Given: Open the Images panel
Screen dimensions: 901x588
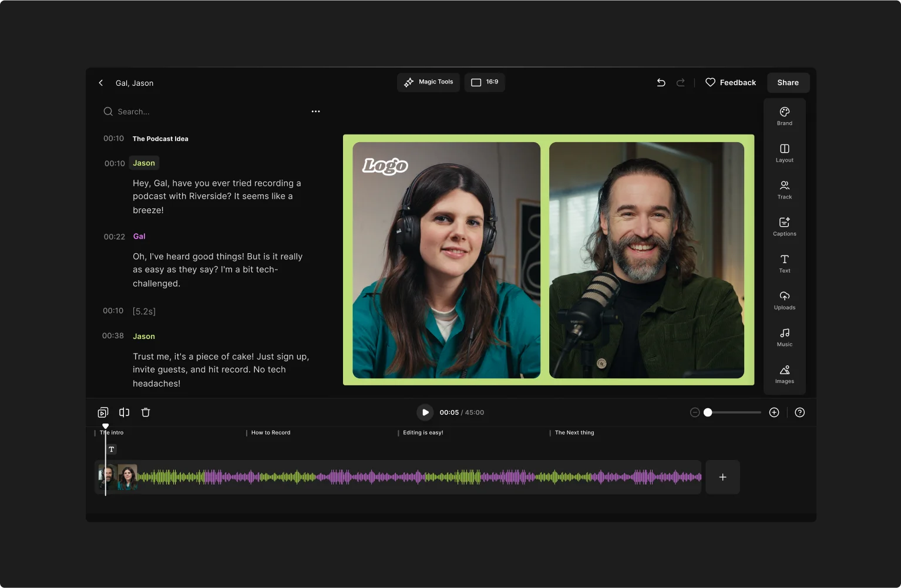Looking at the screenshot, I should click(784, 374).
